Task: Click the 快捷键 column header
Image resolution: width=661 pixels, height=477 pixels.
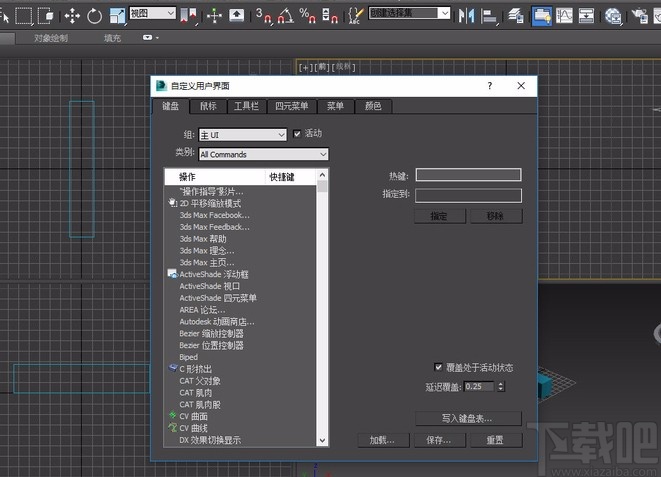Action: [x=290, y=177]
